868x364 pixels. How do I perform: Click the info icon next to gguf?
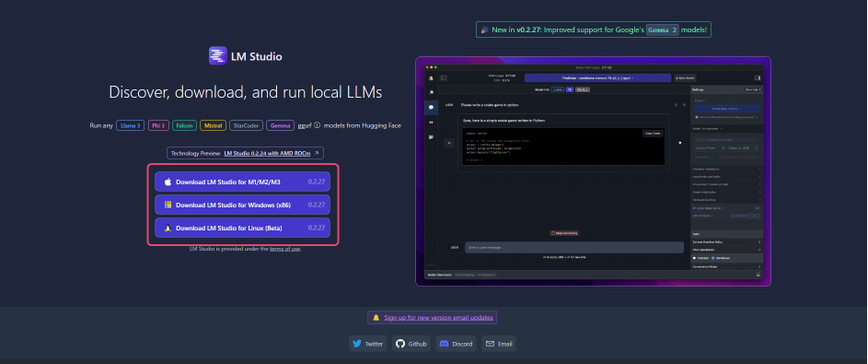coord(318,125)
